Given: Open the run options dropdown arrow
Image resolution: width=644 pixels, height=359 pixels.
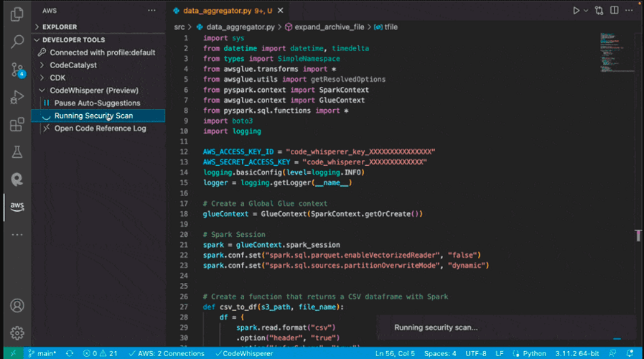Looking at the screenshot, I should coord(586,11).
